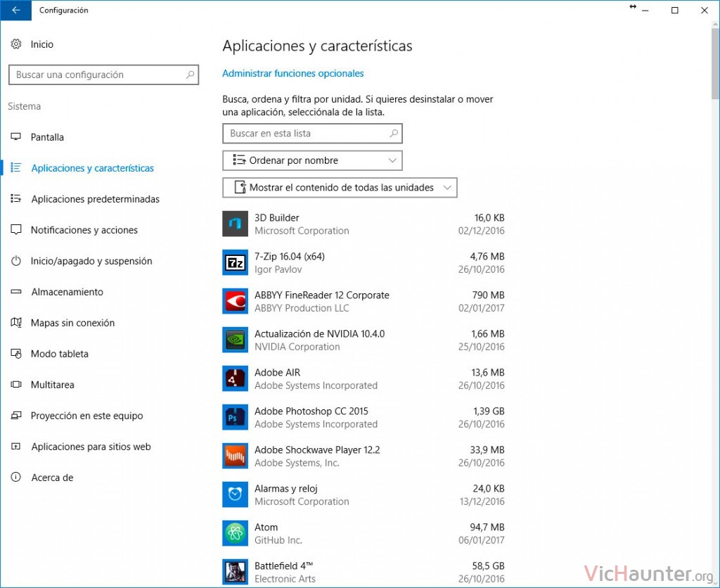The height and width of the screenshot is (588, 720).
Task: Click the Multitarea icon
Action: coord(16,385)
